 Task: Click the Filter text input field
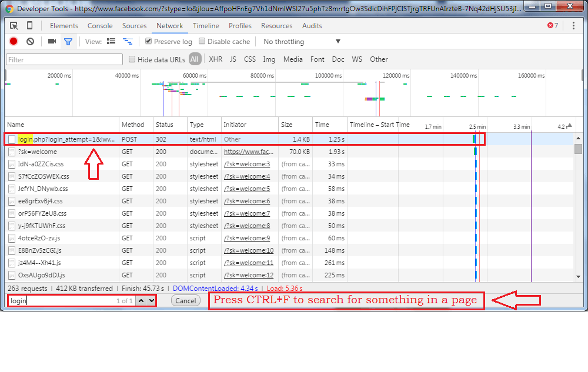pos(65,59)
